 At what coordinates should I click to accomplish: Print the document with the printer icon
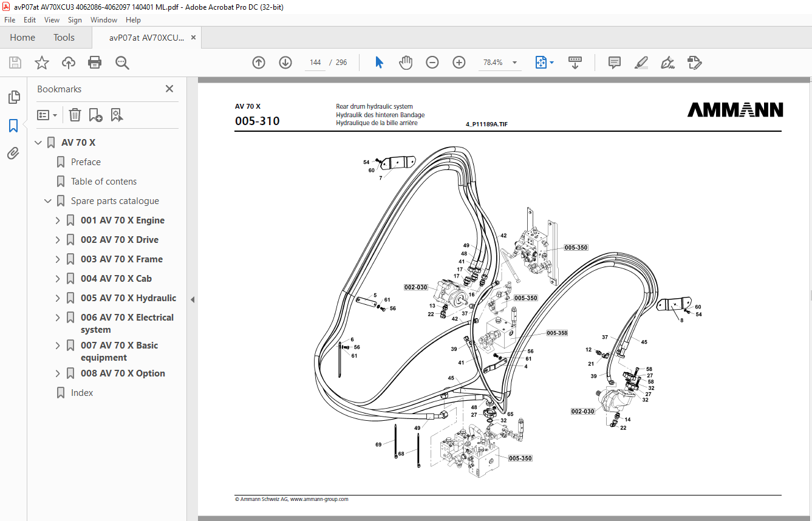point(95,63)
